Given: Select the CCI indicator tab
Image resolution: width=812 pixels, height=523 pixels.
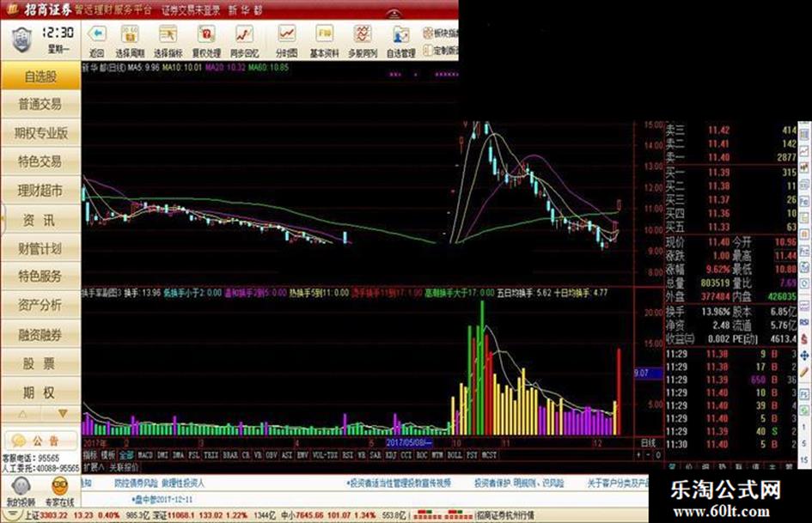Looking at the screenshot, I should point(406,455).
